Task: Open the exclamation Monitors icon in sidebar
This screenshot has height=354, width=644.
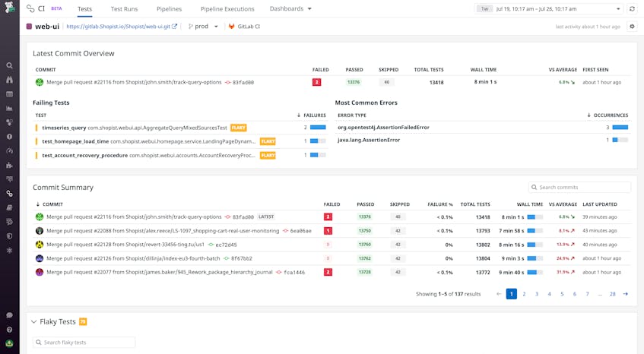Action: pyautogui.click(x=9, y=137)
